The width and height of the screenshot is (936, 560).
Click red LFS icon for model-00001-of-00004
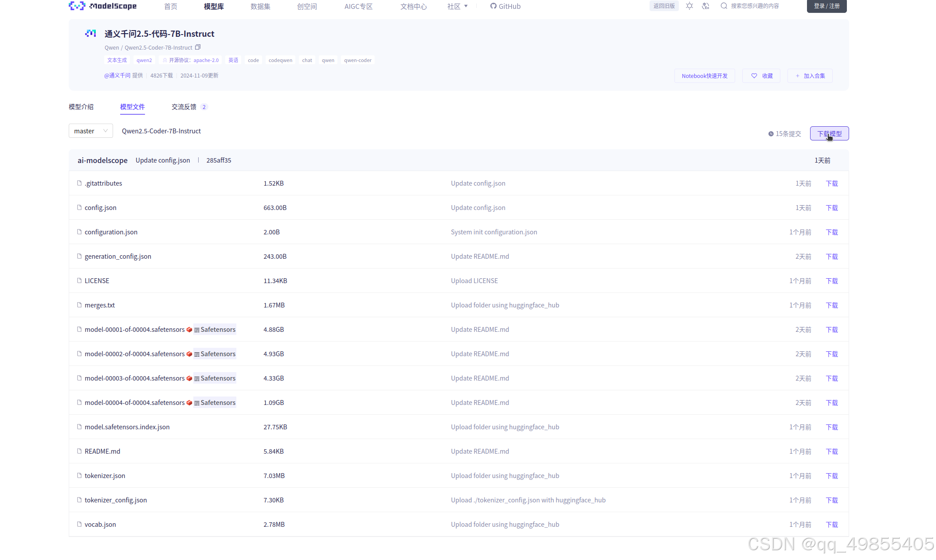click(189, 330)
